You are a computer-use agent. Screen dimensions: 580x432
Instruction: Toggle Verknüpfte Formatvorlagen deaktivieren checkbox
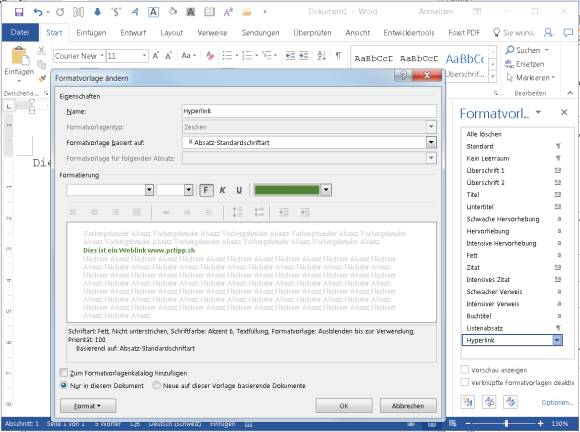(465, 382)
